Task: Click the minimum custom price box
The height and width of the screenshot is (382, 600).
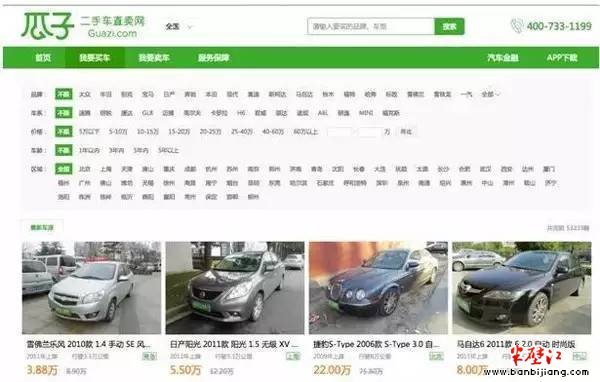Action: [339, 132]
